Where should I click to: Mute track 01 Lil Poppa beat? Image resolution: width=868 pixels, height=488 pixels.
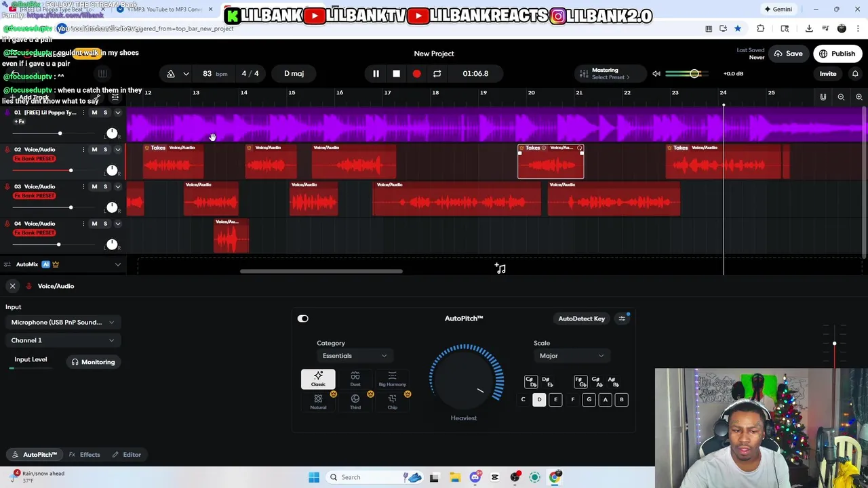[x=94, y=113]
